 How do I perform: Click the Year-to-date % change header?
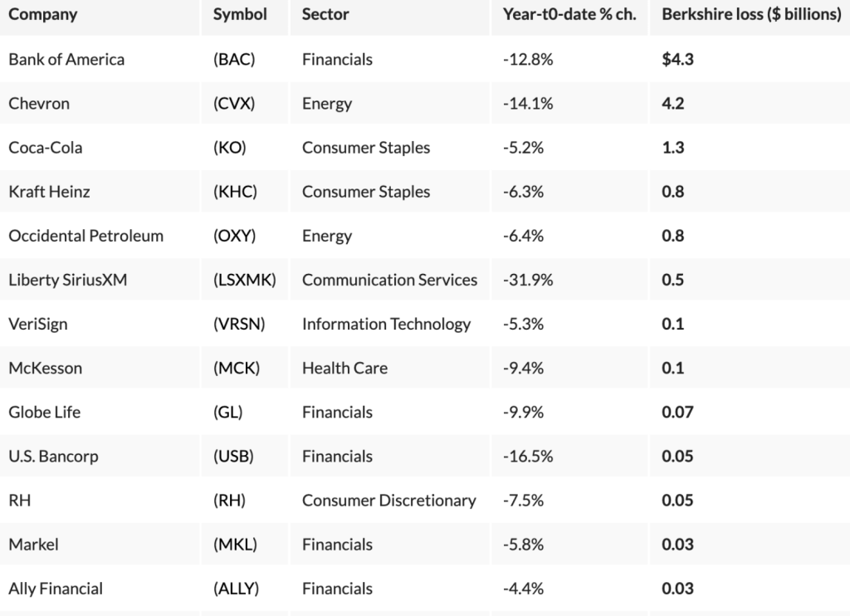pyautogui.click(x=569, y=14)
